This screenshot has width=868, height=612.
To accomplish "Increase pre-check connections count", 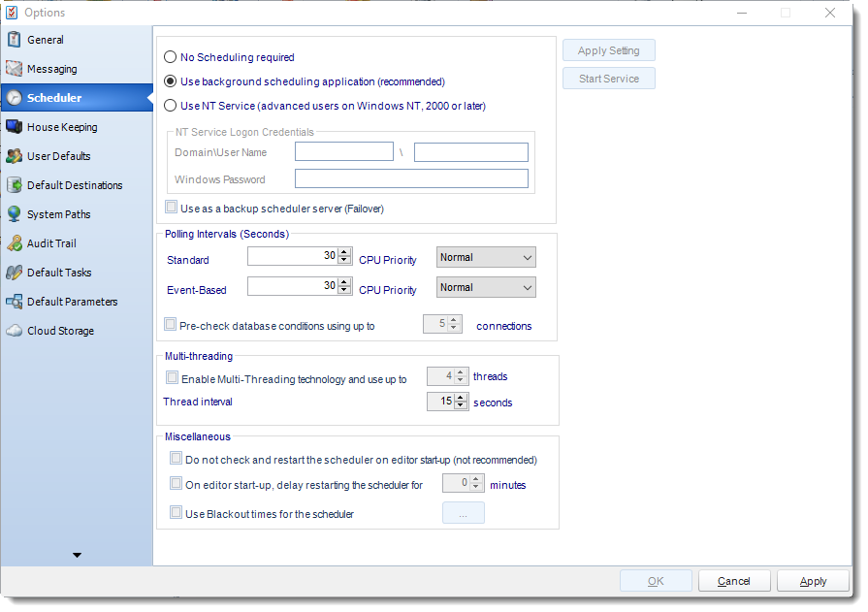I will 454,320.
